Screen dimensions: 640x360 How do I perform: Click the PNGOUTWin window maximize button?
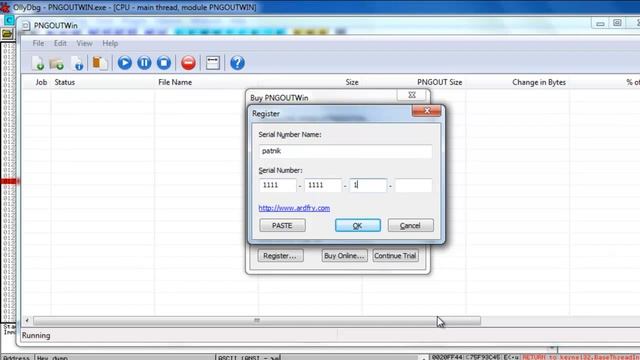point(617,23)
